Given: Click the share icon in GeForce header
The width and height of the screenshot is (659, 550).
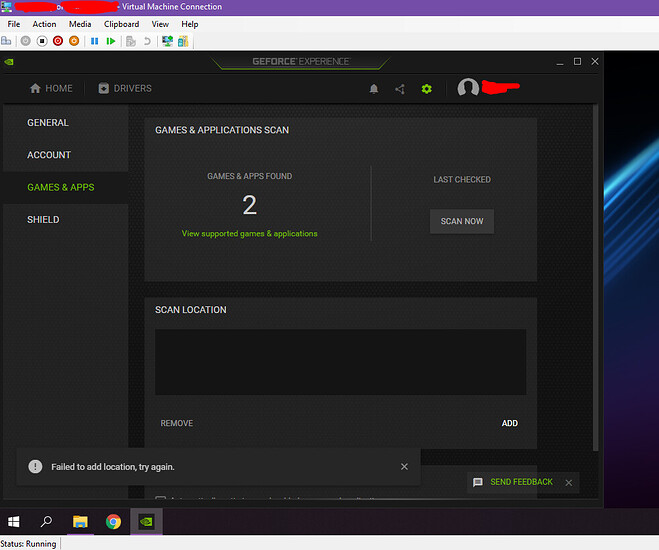Looking at the screenshot, I should (400, 89).
